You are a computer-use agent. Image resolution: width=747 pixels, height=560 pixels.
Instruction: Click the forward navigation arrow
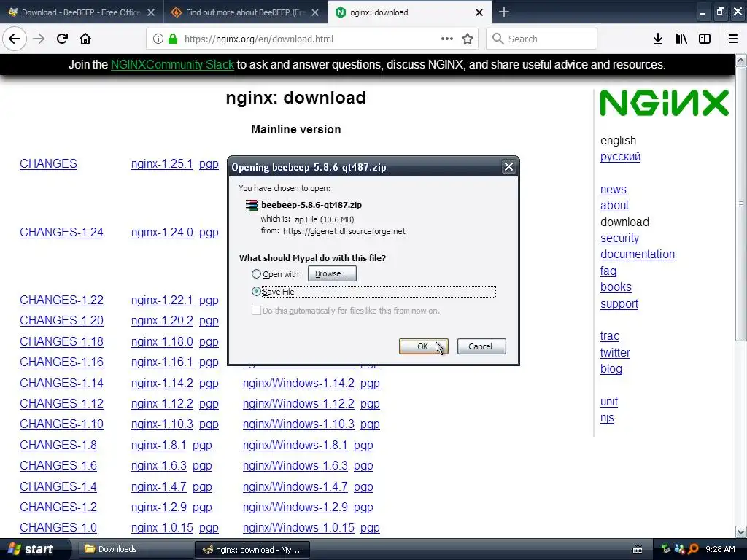coord(39,39)
